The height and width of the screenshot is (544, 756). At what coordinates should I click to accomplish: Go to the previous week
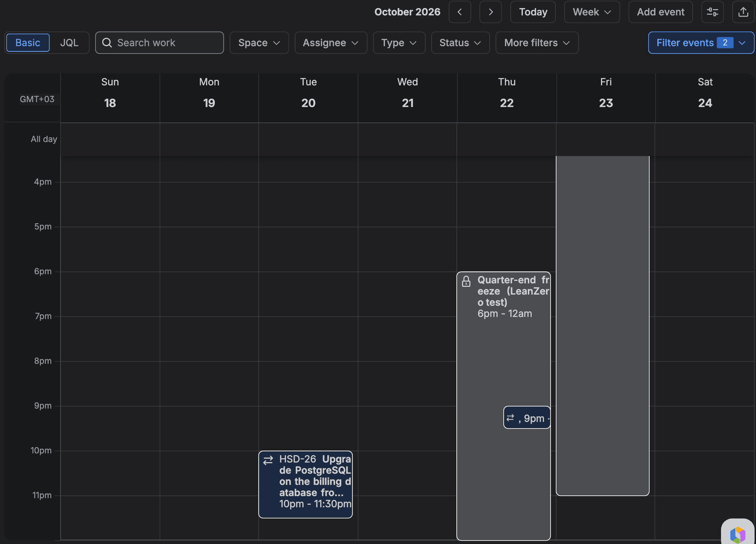[x=460, y=12]
